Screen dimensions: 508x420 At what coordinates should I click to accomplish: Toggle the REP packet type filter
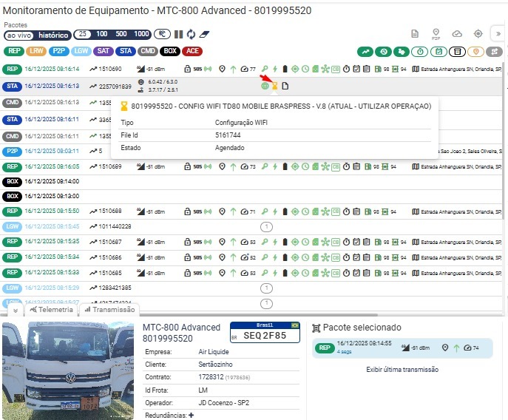13,51
